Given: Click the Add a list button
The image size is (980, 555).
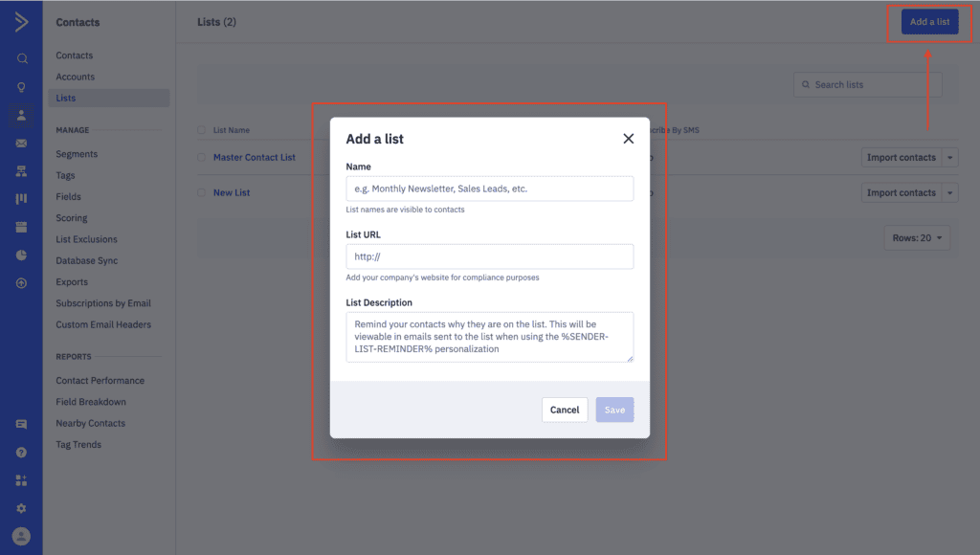Looking at the screenshot, I should point(929,22).
